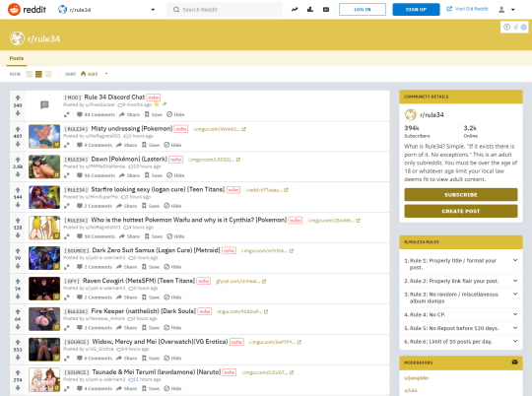Image resolution: width=532 pixels, height=396 pixels.
Task: Upvote the Rule 34 Discord Chat post
Action: pos(18,98)
